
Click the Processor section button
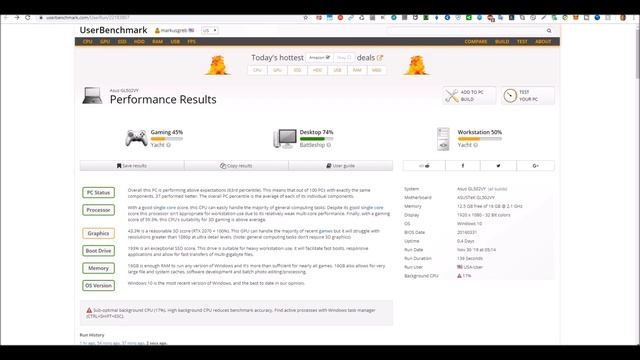[98, 210]
